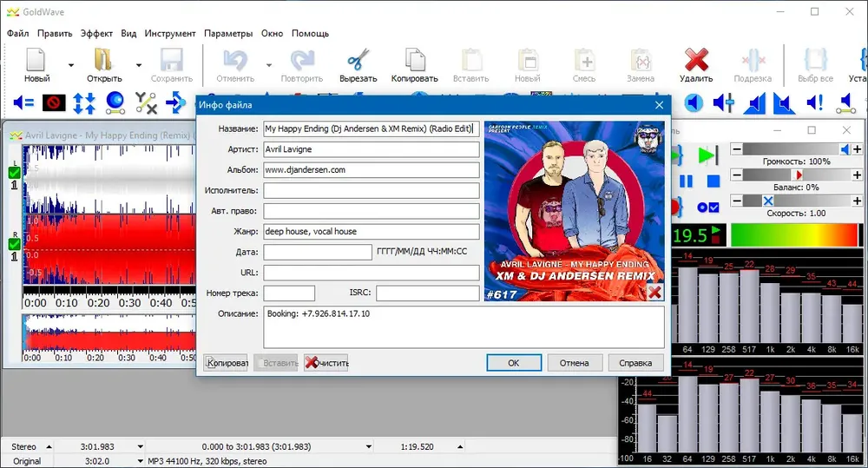Click the Отмена button

tap(574, 363)
